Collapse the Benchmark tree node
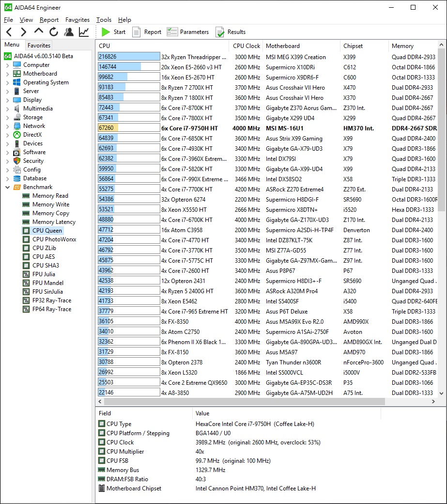Viewport: 447px width, 504px height. point(7,188)
